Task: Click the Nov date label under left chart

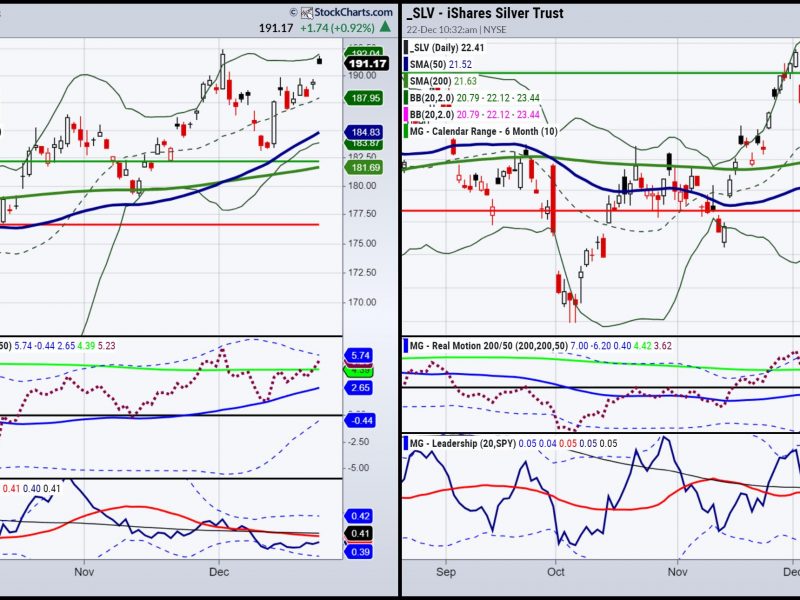Action: 84,572
